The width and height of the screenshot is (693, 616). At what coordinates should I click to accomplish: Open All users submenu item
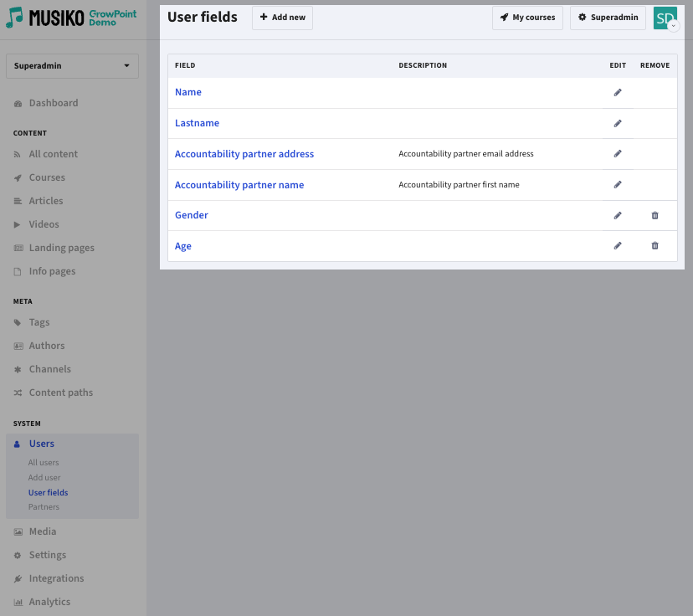pyautogui.click(x=44, y=462)
